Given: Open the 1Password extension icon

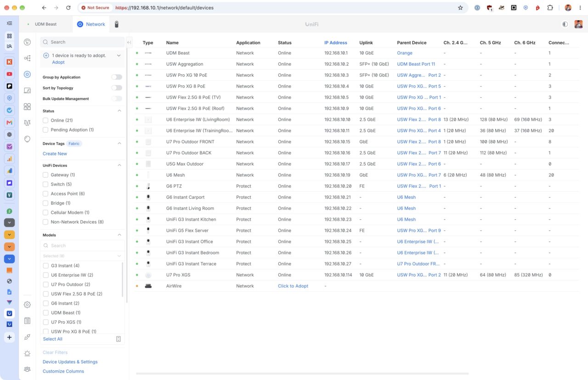Looking at the screenshot, I should coord(477,8).
